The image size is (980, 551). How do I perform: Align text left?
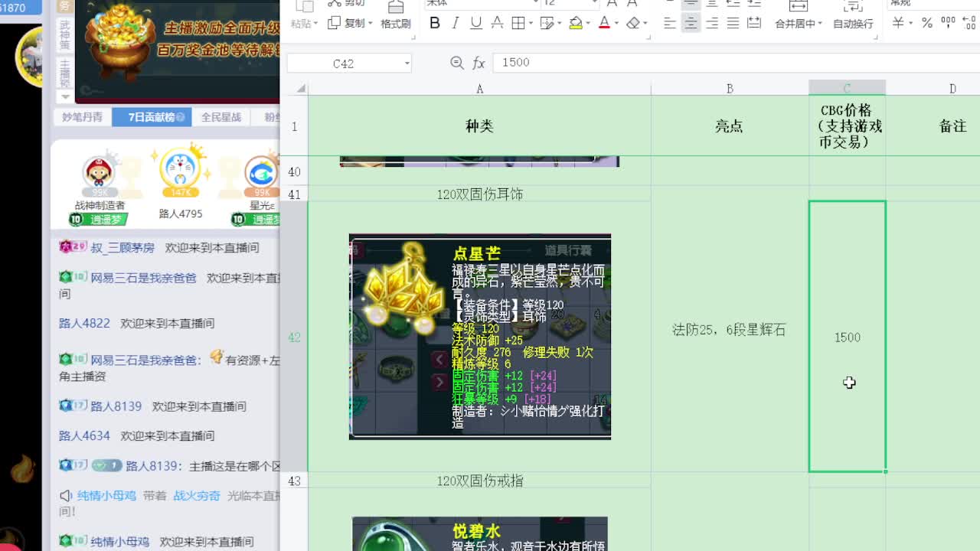pyautogui.click(x=670, y=24)
